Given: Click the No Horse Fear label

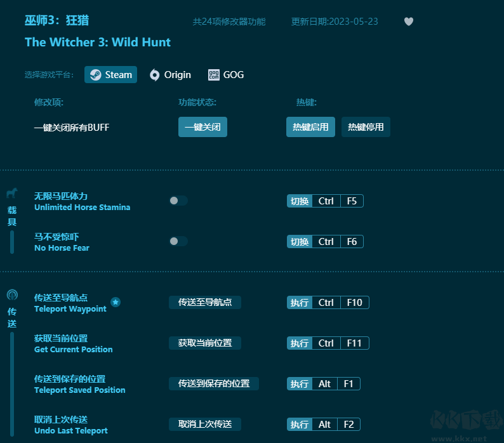Looking at the screenshot, I should tap(62, 248).
